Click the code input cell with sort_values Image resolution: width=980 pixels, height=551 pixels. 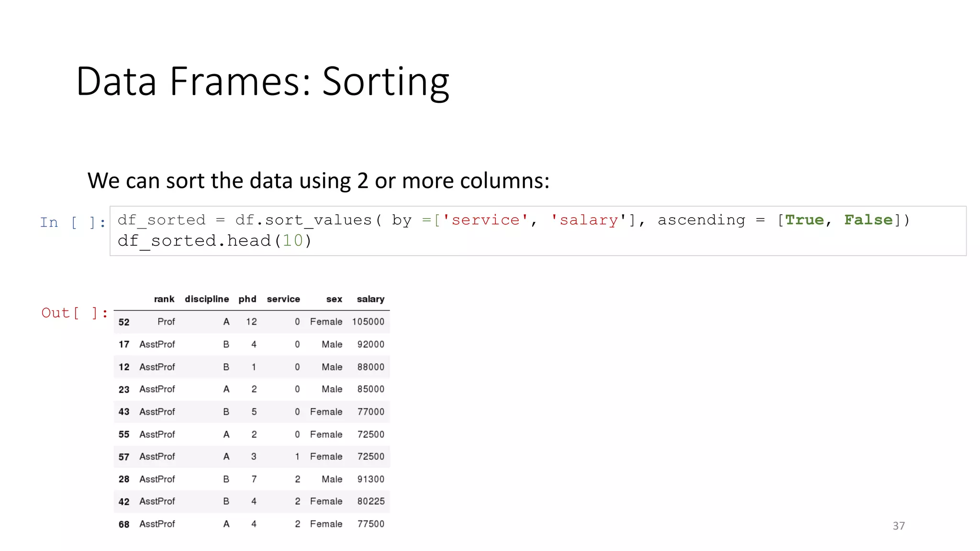coord(537,231)
